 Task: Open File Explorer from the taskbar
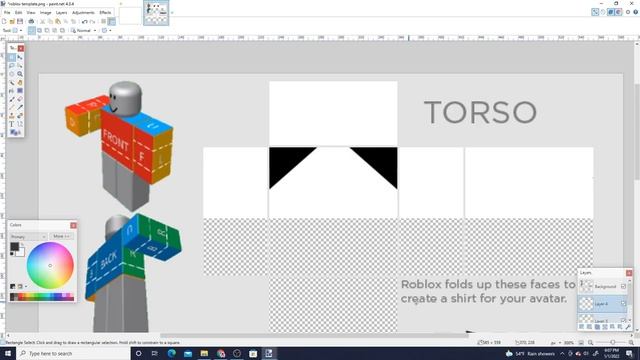click(204, 353)
